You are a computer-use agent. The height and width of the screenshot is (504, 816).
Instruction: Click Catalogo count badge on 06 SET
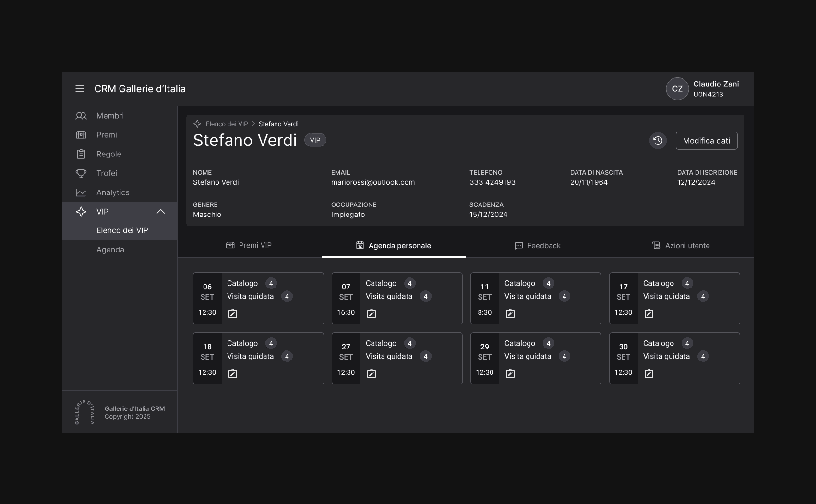point(271,283)
